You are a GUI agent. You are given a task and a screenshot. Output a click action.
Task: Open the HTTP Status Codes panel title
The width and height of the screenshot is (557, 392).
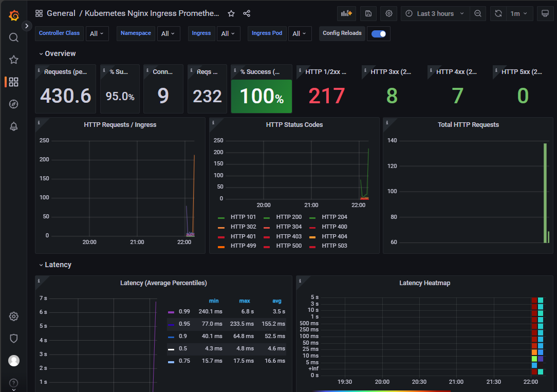pos(294,125)
